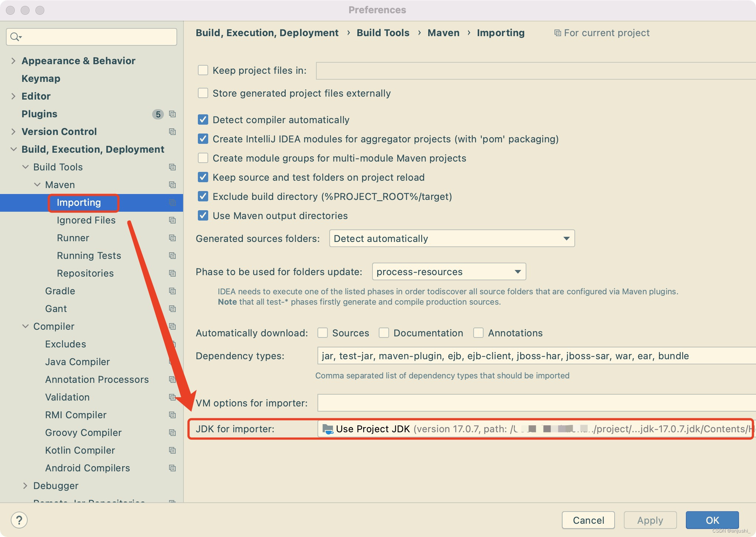
Task: Click Maven in the breadcrumb
Action: (443, 33)
